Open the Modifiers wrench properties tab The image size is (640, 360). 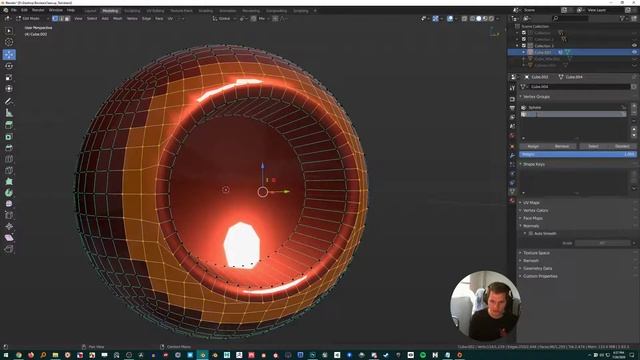(512, 156)
